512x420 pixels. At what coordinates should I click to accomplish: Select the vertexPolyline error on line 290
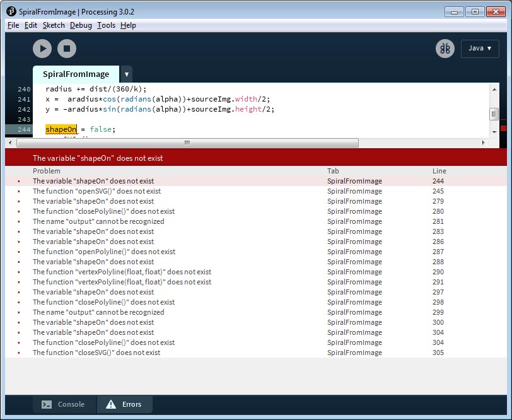tap(256, 272)
